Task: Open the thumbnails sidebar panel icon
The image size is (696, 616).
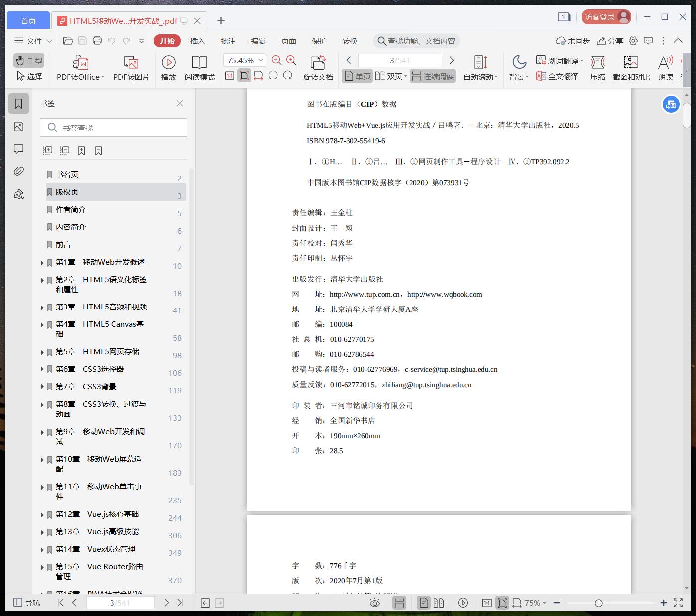Action: pyautogui.click(x=18, y=127)
